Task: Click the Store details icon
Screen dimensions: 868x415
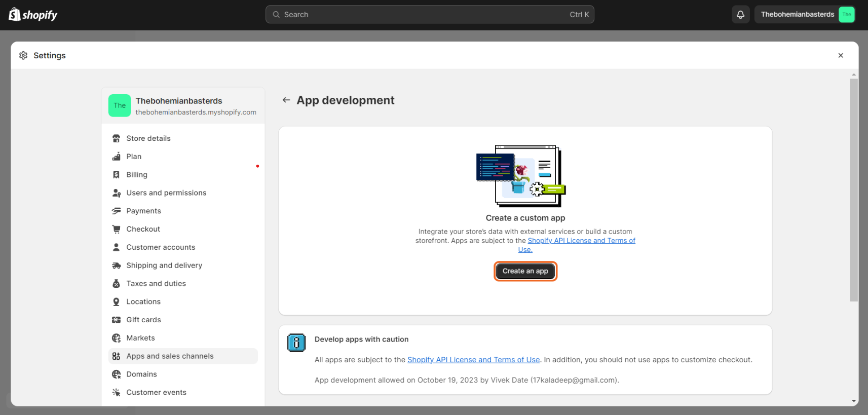Action: pyautogui.click(x=117, y=138)
